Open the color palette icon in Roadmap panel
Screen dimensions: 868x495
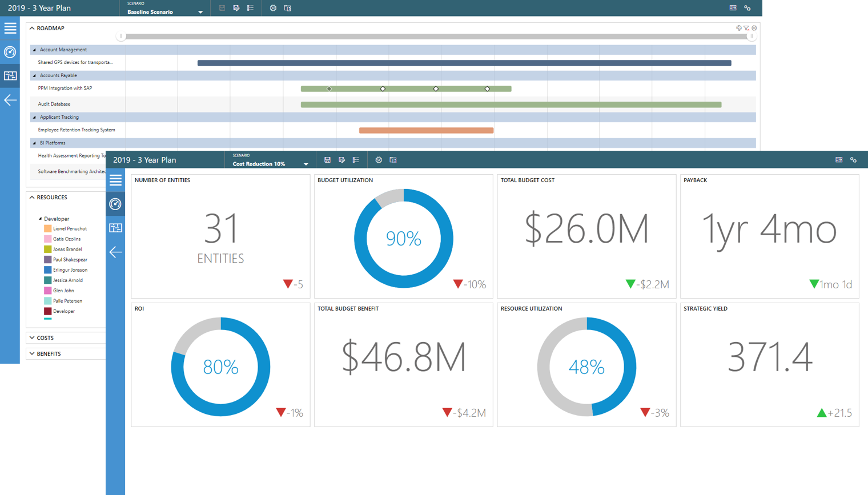(x=738, y=27)
